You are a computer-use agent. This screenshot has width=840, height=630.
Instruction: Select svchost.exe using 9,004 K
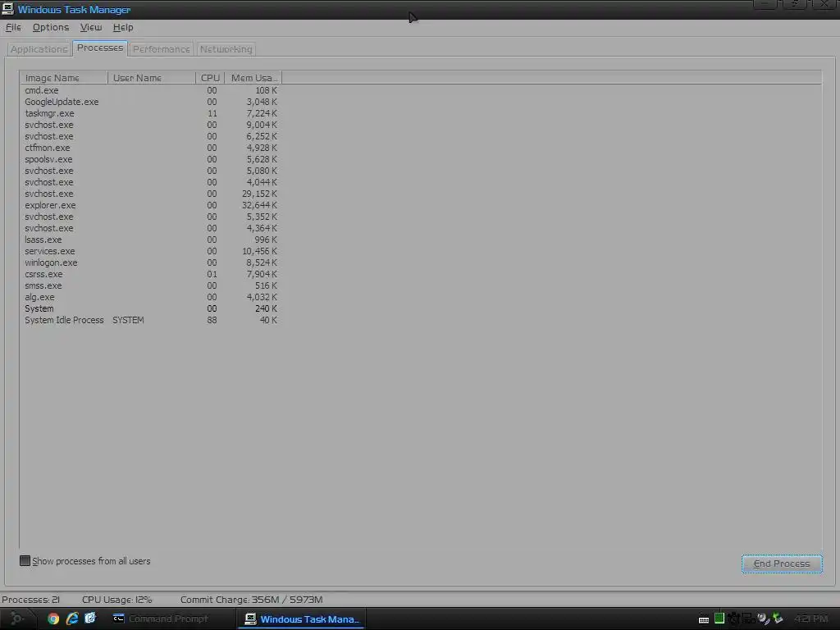[151, 125]
